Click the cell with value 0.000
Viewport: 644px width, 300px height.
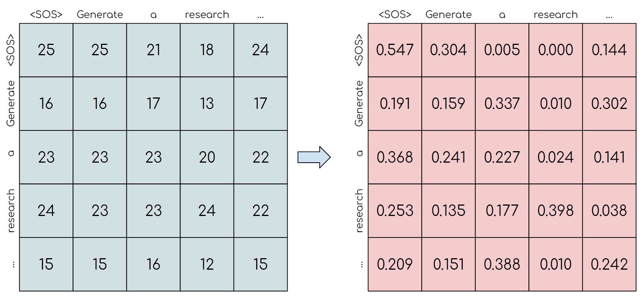[x=555, y=50]
